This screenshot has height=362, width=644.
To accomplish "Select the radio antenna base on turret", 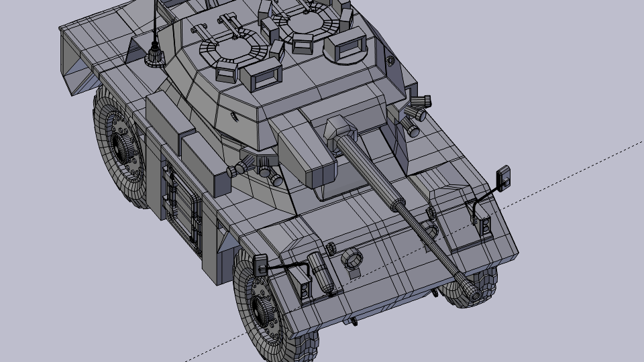I will click(x=155, y=56).
